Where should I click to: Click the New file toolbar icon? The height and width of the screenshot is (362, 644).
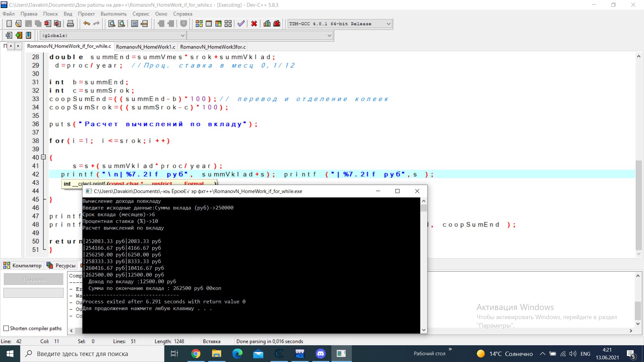(9, 24)
